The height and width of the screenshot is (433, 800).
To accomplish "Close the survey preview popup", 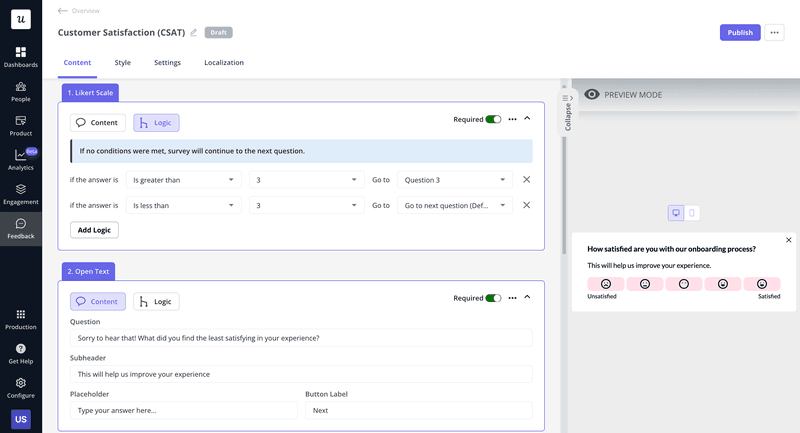I will point(788,240).
